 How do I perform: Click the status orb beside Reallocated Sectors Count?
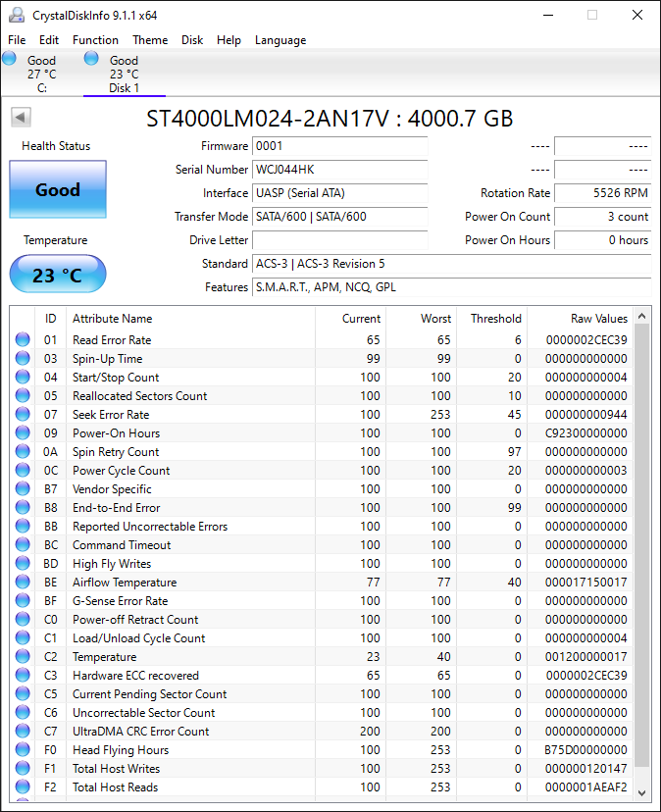point(23,395)
